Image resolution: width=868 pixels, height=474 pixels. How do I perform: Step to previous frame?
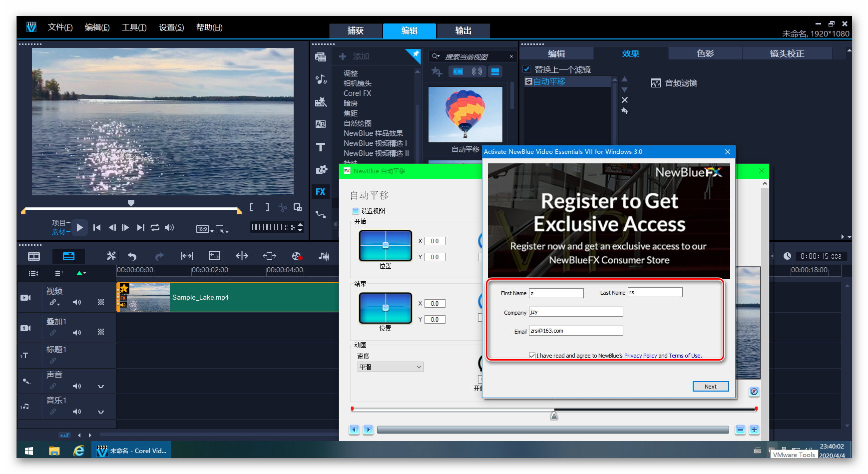tap(112, 228)
